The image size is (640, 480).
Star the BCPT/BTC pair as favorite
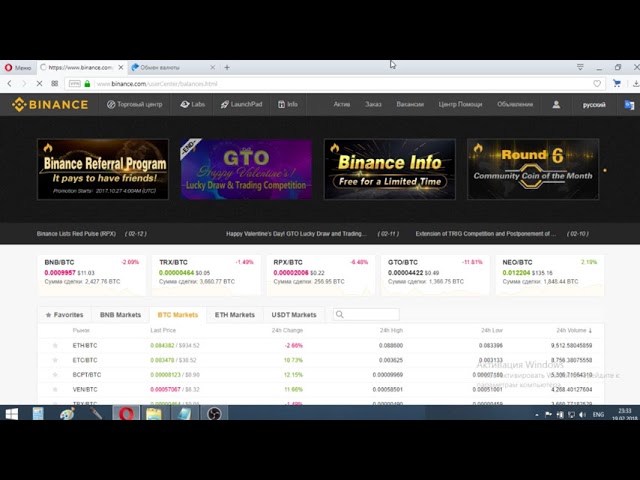(x=55, y=375)
